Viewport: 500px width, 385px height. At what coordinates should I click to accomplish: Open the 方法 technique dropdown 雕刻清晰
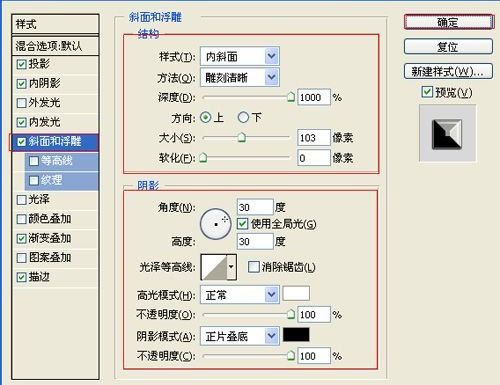tap(240, 78)
